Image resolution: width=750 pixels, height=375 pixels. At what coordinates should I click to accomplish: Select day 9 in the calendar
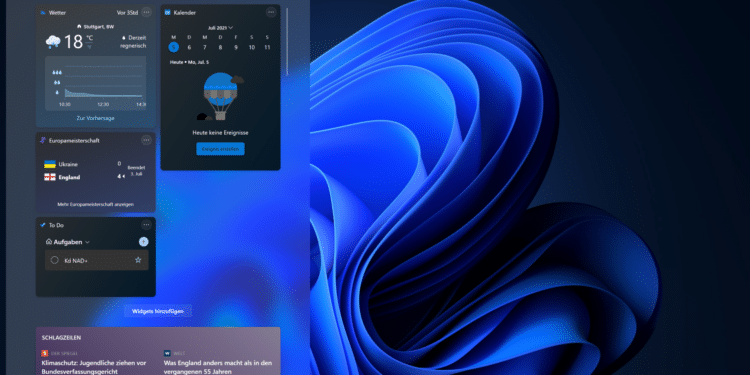[x=236, y=47]
